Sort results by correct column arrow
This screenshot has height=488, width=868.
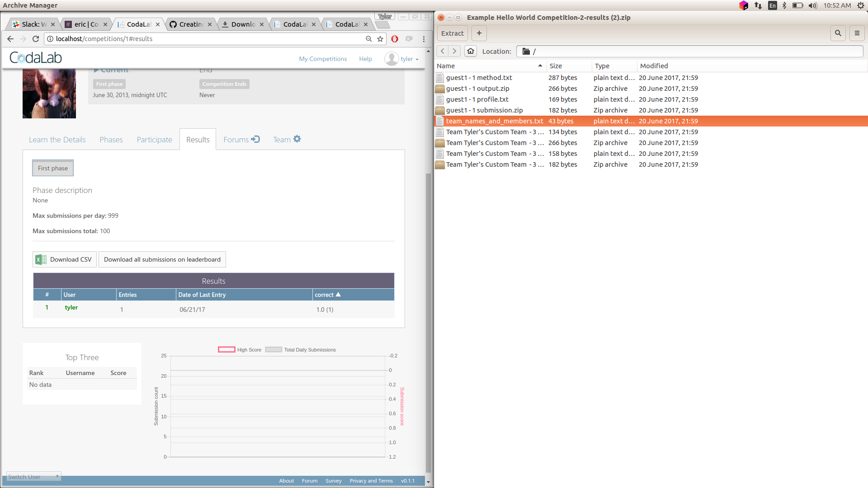pyautogui.click(x=338, y=295)
